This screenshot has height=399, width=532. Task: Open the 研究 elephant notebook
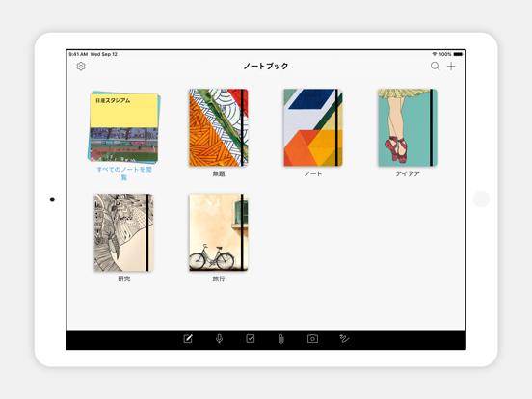(123, 232)
